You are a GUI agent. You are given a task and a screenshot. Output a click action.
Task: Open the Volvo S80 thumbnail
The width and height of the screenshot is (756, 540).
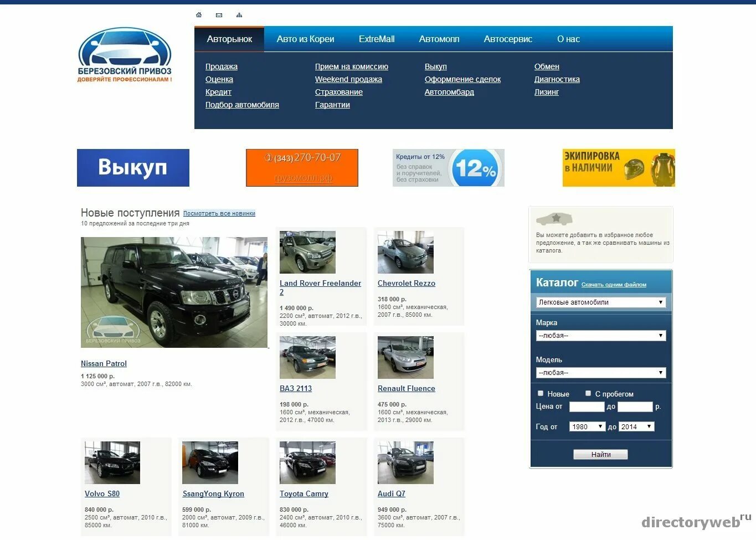[x=112, y=462]
